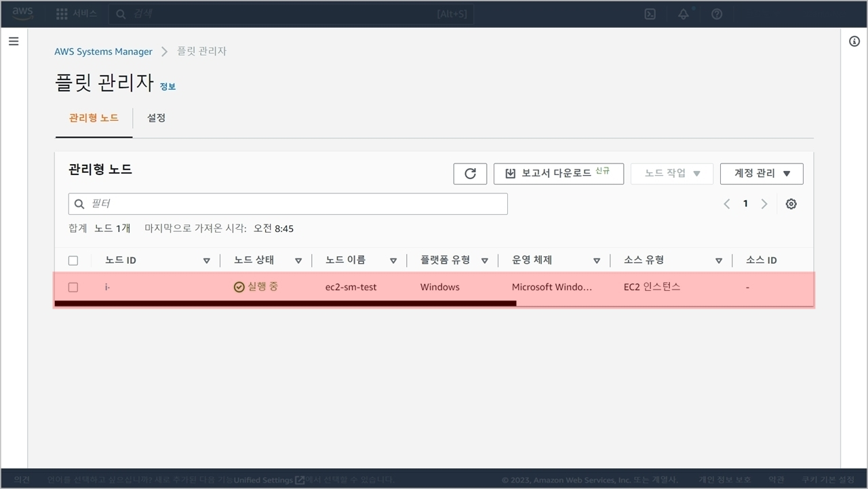Click the Windows platform cell

[x=439, y=288]
